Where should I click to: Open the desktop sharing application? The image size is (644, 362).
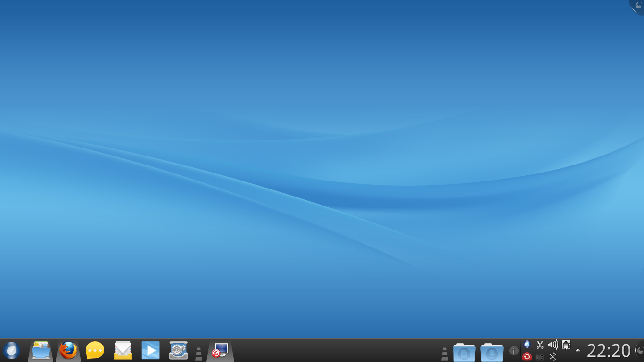click(220, 350)
